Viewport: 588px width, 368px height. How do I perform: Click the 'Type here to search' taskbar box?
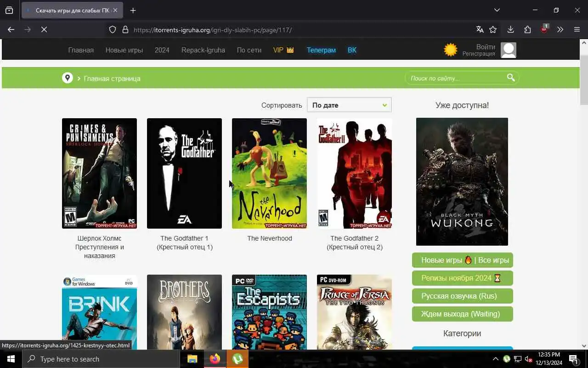[x=101, y=359]
